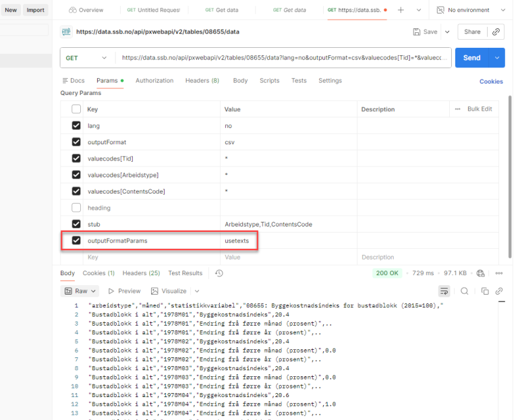The image size is (518, 420).
Task: Click the copy link icon beside Share
Action: tap(496, 32)
